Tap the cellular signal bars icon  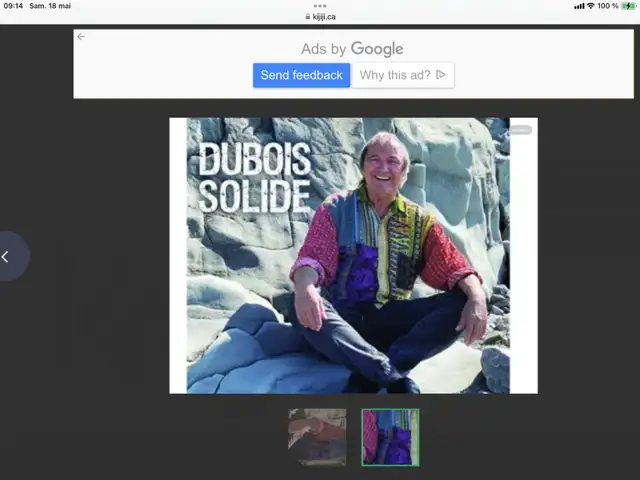579,6
